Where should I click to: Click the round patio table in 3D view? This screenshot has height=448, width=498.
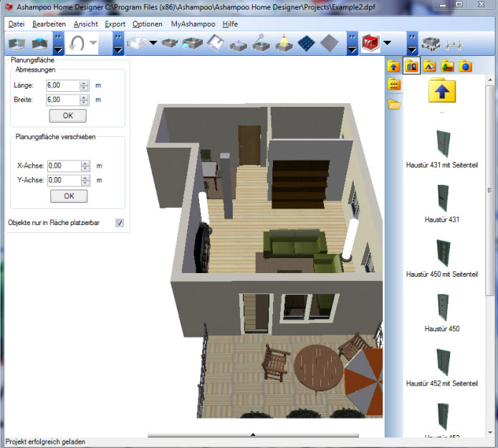click(x=318, y=367)
